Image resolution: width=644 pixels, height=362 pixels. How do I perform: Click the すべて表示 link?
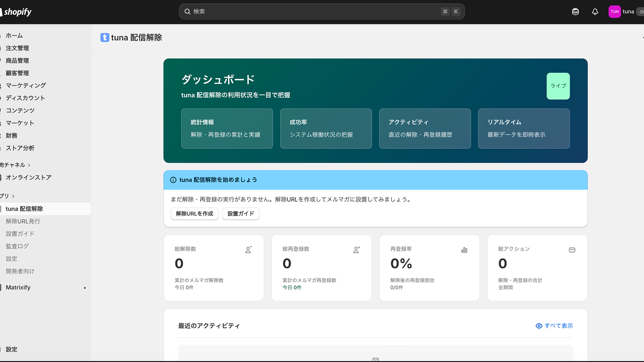click(559, 326)
